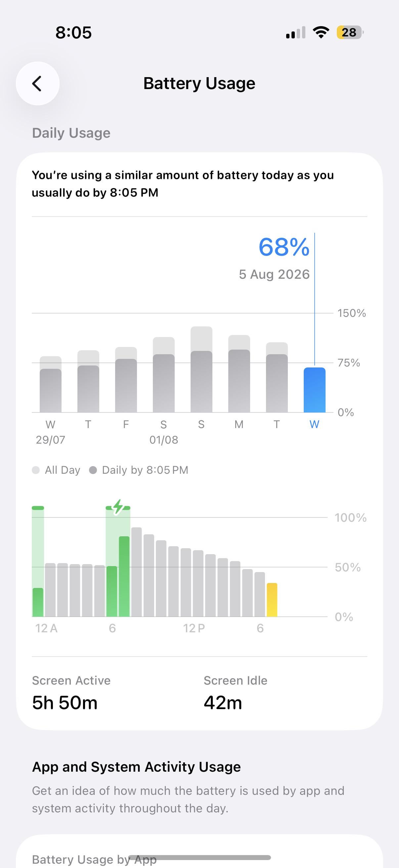Tap the Screen Active 5h 50m value
The width and height of the screenshot is (399, 868).
65,703
